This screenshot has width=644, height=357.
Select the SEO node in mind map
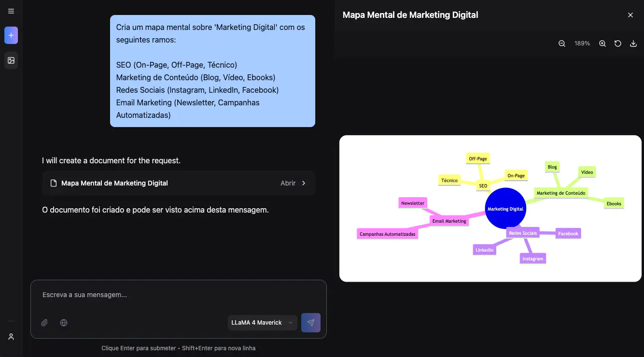(x=483, y=186)
